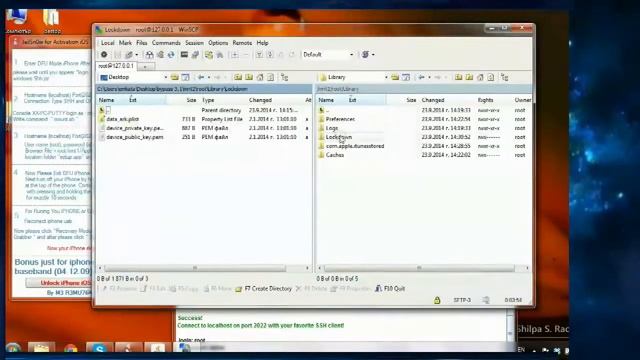The height and width of the screenshot is (360, 640).
Task: Click the Windows Start button
Action: pyautogui.click(x=13, y=348)
